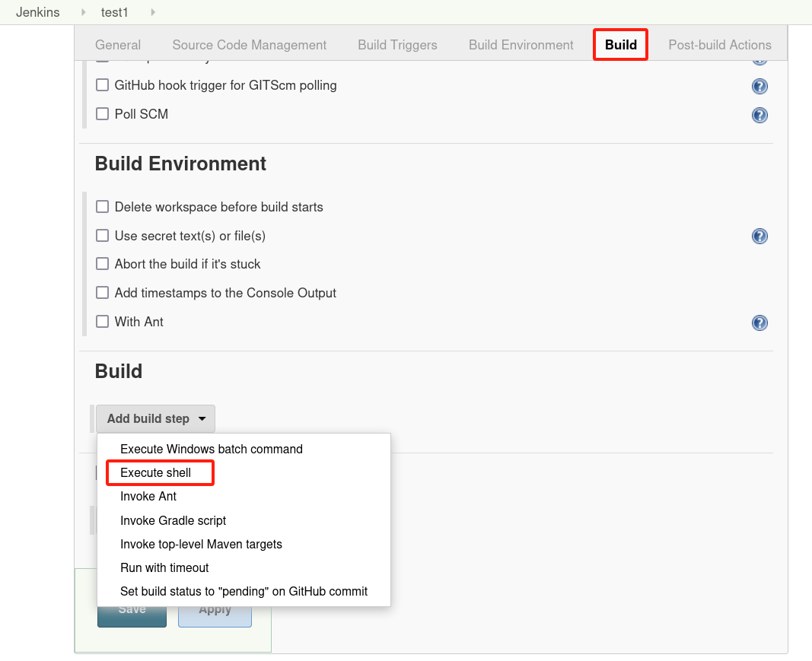
Task: Expand the arrow after test1 breadcrumb
Action: click(x=153, y=12)
